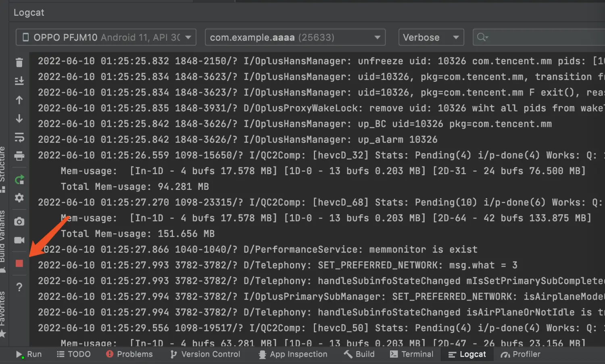Open the Verbose log level dropdown

pyautogui.click(x=430, y=37)
